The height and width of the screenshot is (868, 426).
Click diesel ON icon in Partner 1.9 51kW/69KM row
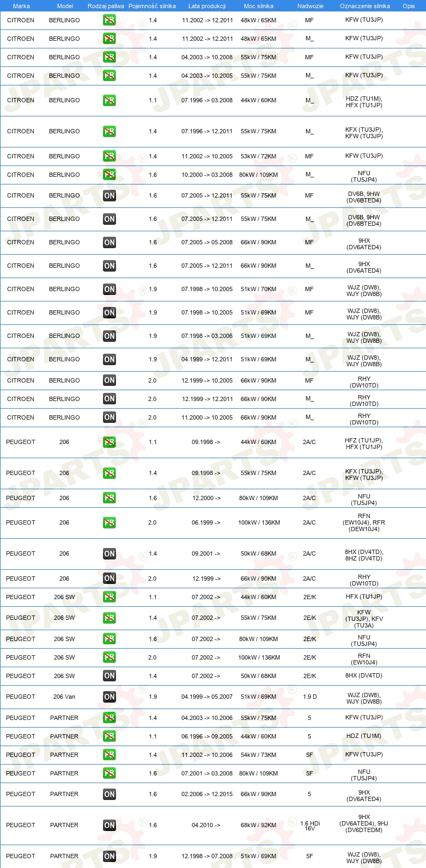click(109, 856)
